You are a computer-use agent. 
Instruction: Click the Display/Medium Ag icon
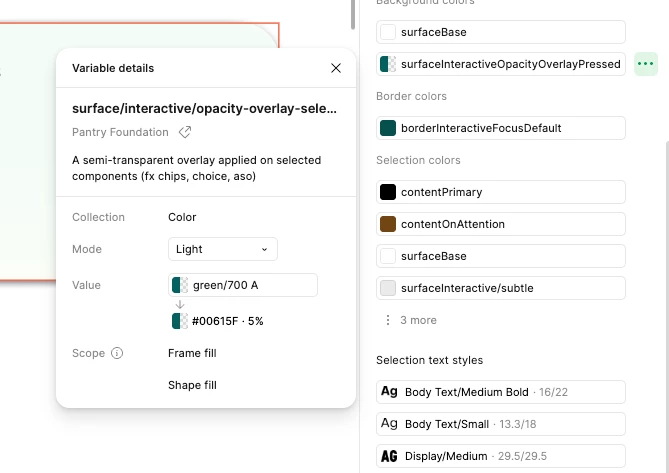pos(389,456)
